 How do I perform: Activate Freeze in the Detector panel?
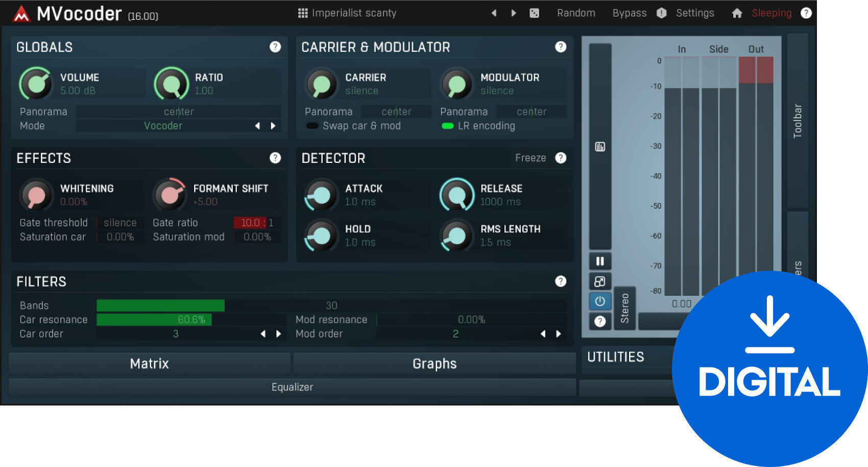pyautogui.click(x=531, y=158)
